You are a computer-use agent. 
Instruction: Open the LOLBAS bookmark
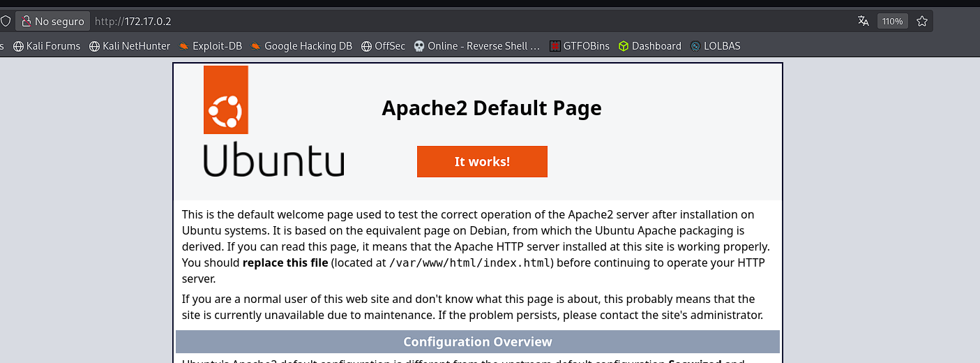click(716, 46)
